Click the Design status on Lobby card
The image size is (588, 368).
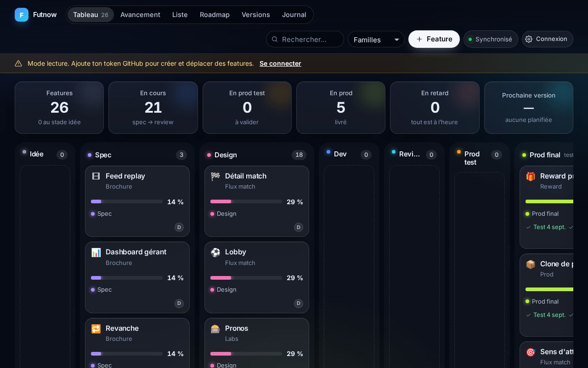[x=223, y=290]
